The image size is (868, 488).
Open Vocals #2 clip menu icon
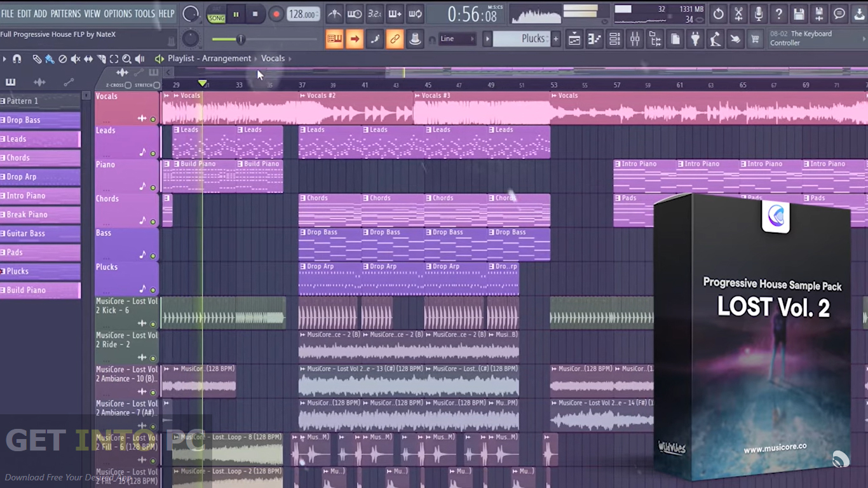302,95
